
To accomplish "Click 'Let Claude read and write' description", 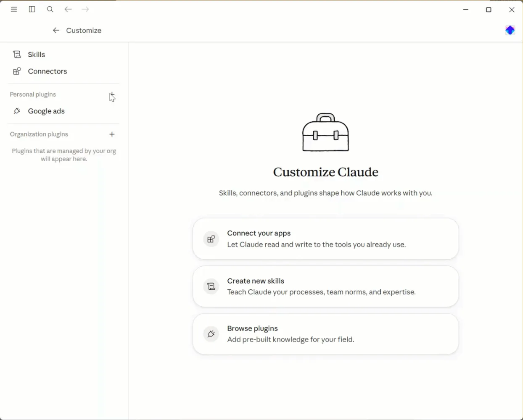I will 317,244.
